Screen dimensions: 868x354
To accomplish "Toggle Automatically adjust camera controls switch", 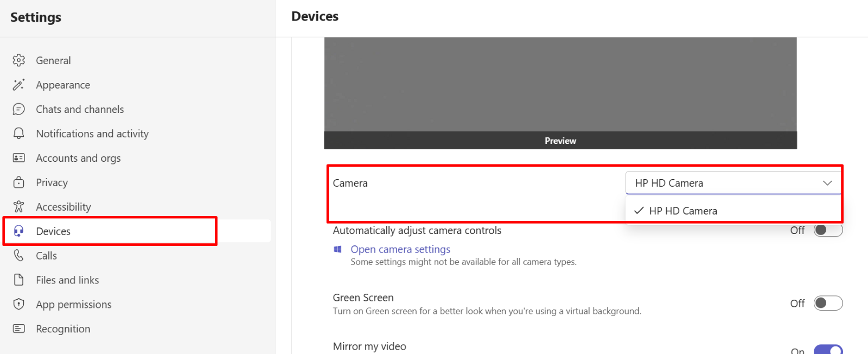I will [828, 230].
